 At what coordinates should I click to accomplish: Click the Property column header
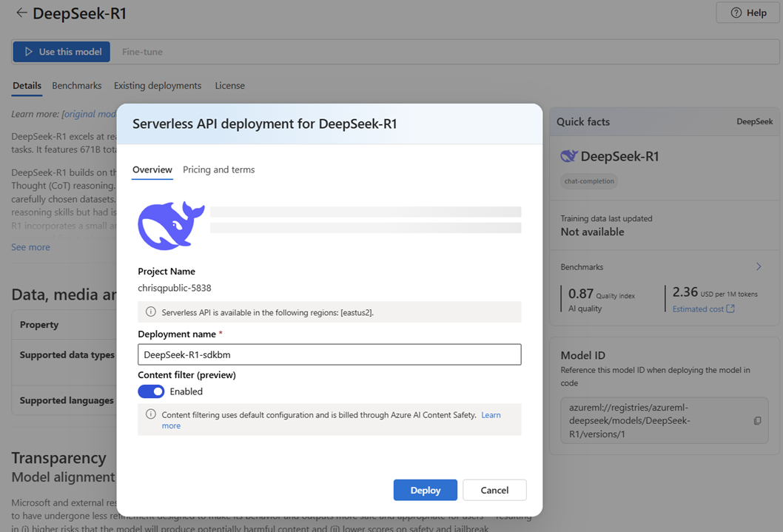pyautogui.click(x=39, y=324)
